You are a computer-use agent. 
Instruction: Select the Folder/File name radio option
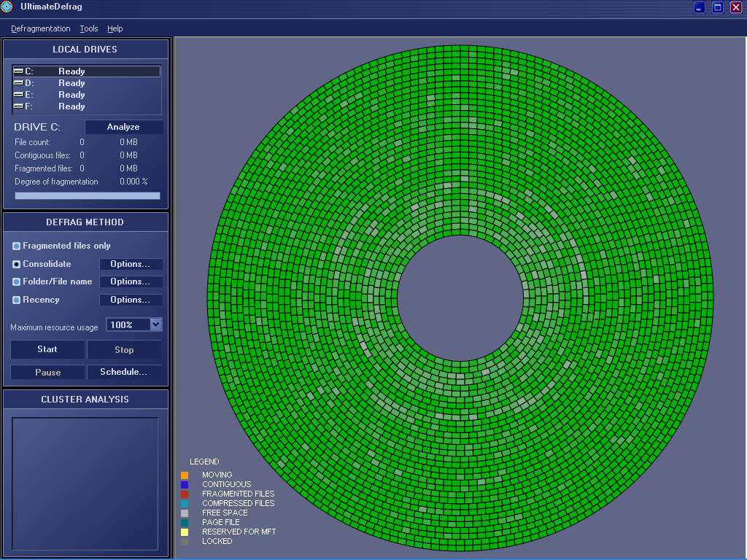click(17, 282)
